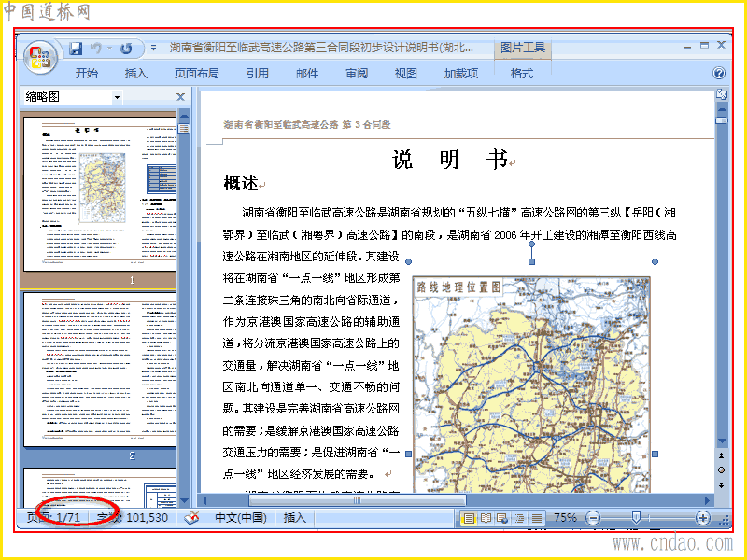Save the document with floppy icon

click(76, 49)
